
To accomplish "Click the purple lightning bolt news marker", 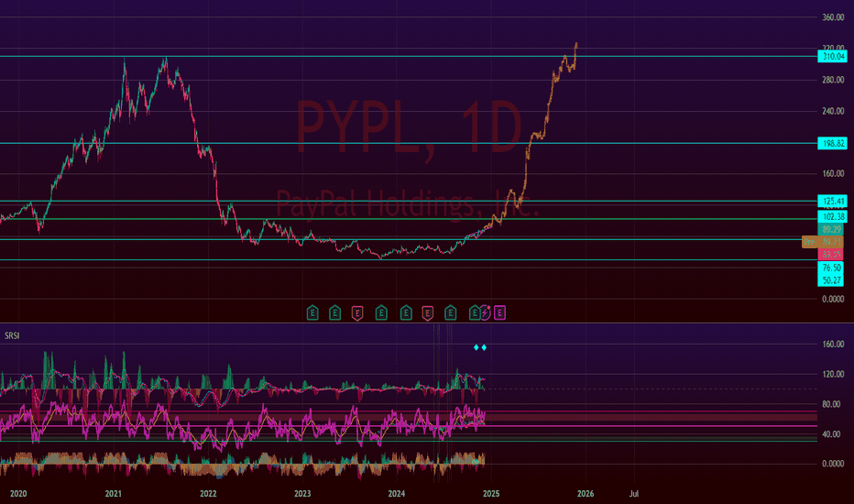I will pos(486,312).
